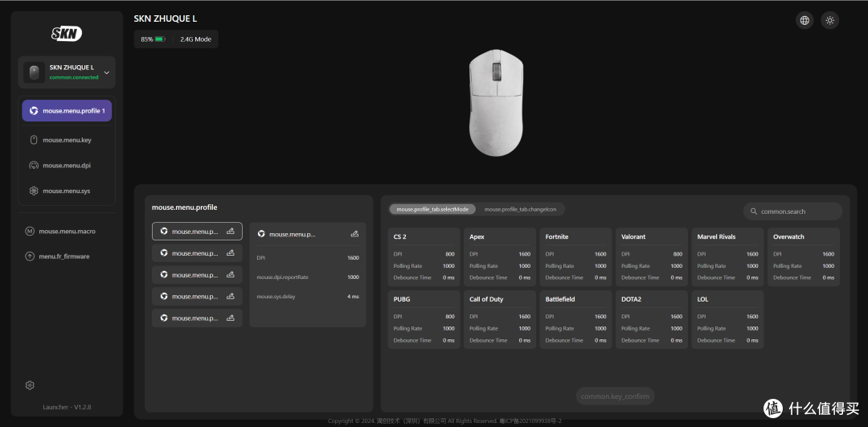Click the white mouse image

tap(496, 102)
